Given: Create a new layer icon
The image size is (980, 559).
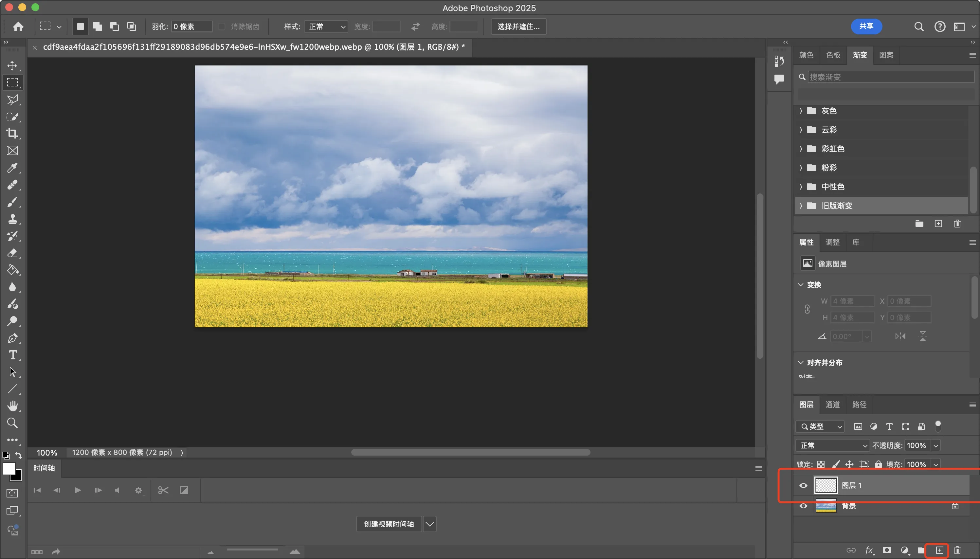Looking at the screenshot, I should pos(939,550).
